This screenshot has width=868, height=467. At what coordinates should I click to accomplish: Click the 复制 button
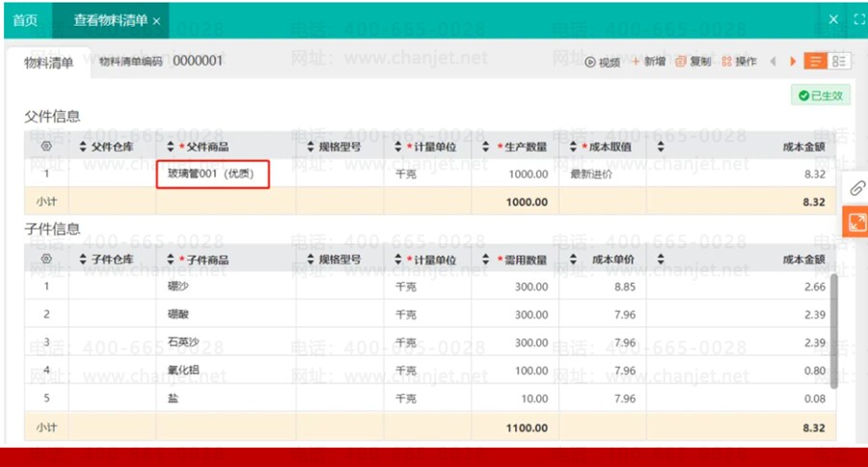(x=693, y=62)
